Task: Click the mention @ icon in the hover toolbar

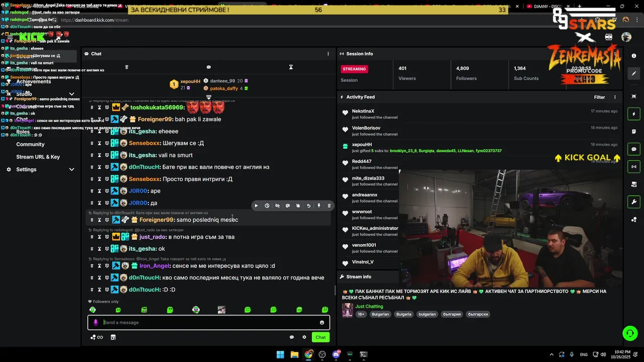Action: pyautogui.click(x=288, y=206)
